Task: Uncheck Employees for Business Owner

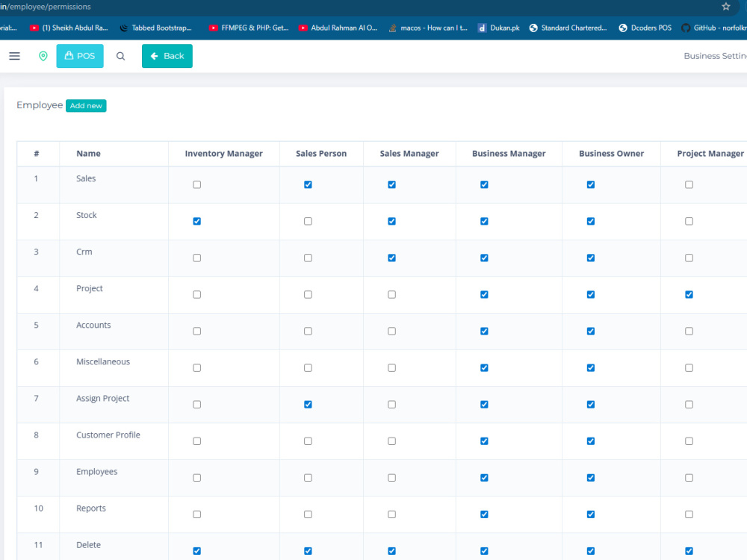Action: tap(591, 478)
